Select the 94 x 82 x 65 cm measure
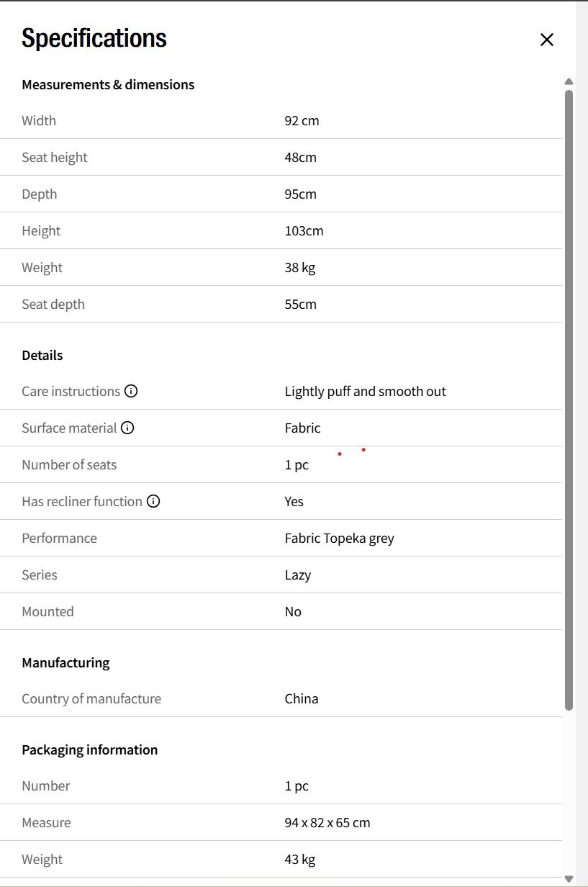The image size is (588, 887). point(327,822)
